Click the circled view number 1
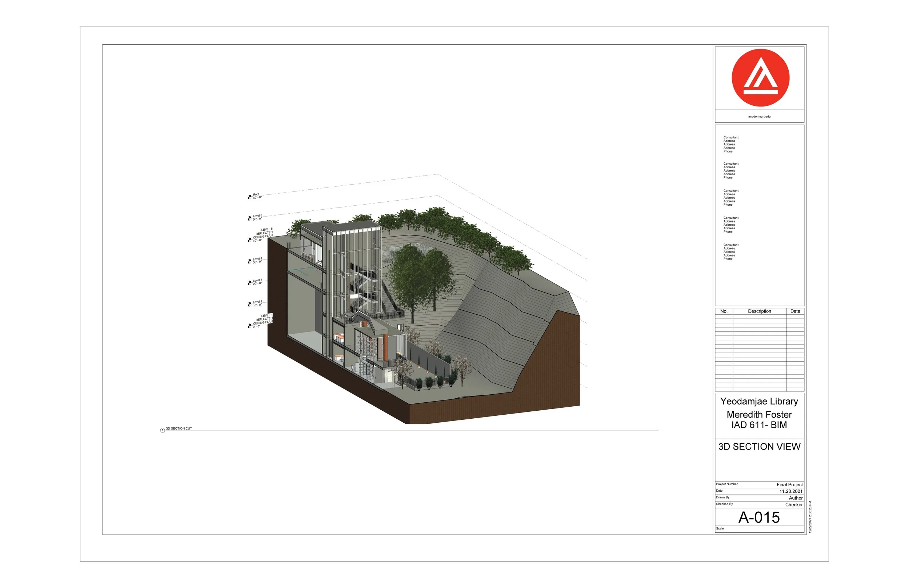Viewport: 909px width, 588px height. (162, 430)
